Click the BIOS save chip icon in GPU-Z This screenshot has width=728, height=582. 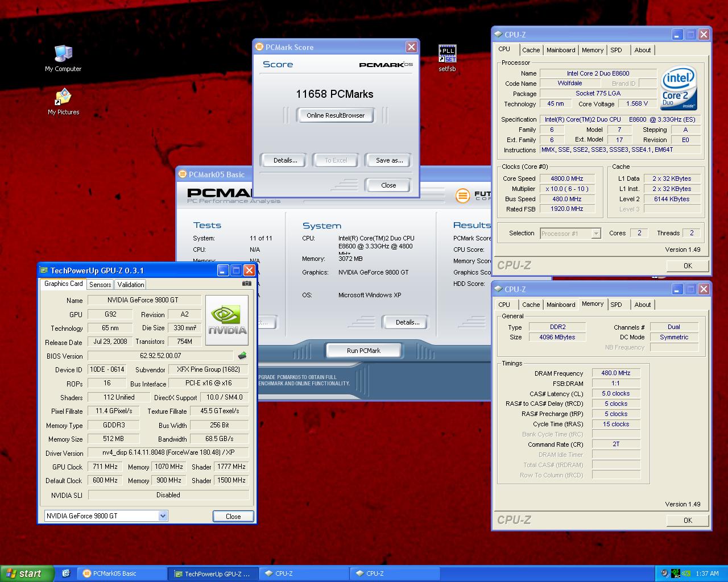point(242,356)
